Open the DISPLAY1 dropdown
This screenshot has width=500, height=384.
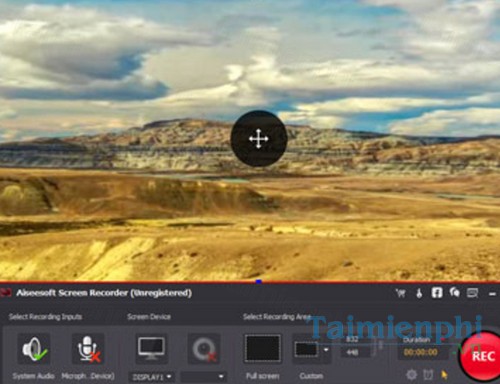coord(151,377)
